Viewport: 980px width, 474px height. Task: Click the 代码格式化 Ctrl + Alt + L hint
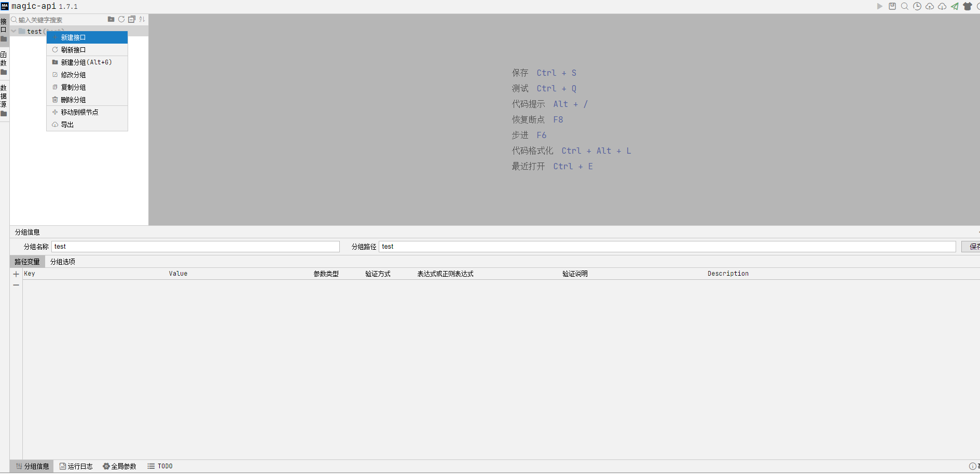(572, 151)
